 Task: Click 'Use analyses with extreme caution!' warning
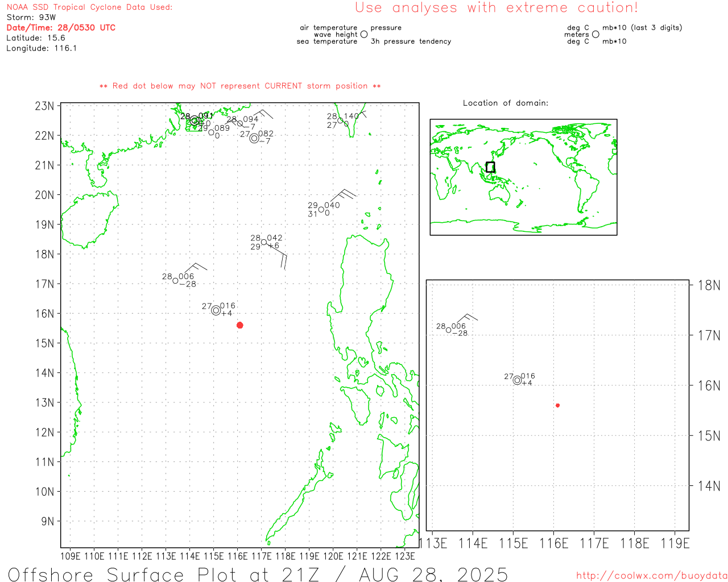(497, 8)
